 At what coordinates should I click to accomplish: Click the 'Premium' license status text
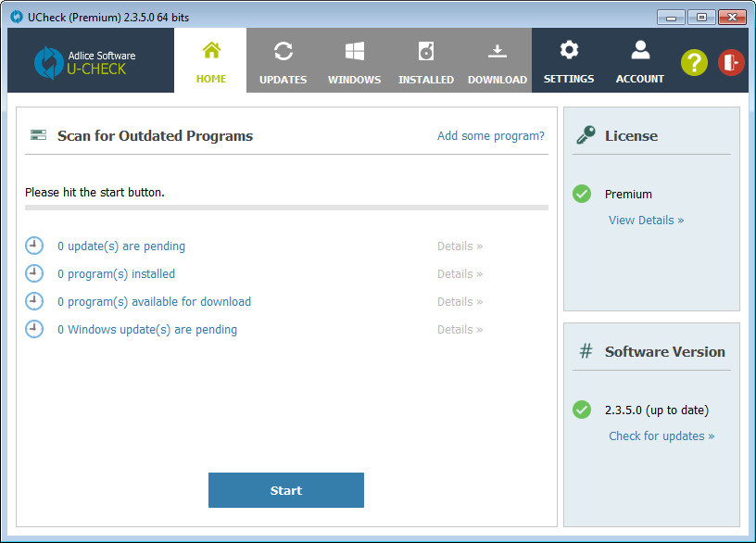(x=628, y=195)
